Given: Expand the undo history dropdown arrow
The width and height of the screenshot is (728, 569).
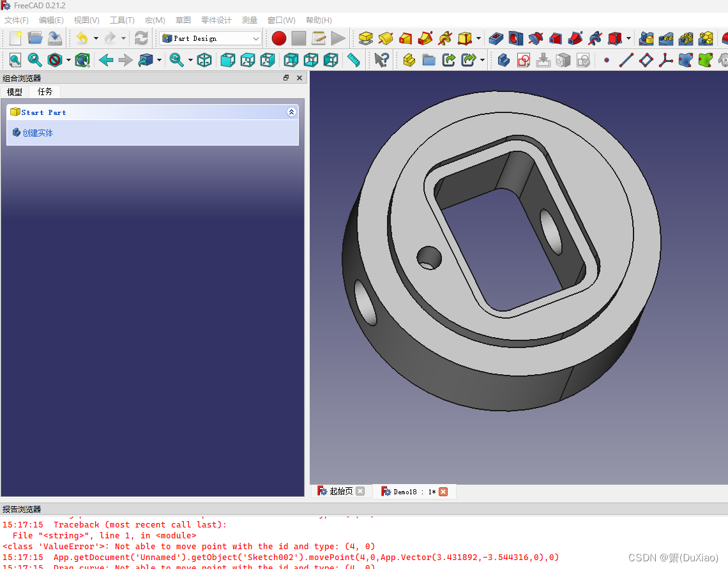Looking at the screenshot, I should click(x=96, y=38).
